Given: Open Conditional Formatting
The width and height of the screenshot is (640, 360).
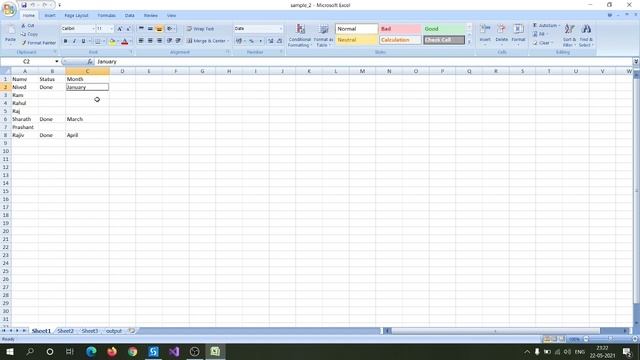Looking at the screenshot, I should pos(300,36).
